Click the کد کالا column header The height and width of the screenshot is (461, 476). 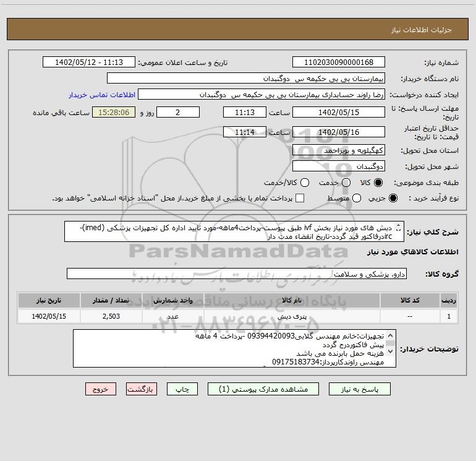[410, 300]
